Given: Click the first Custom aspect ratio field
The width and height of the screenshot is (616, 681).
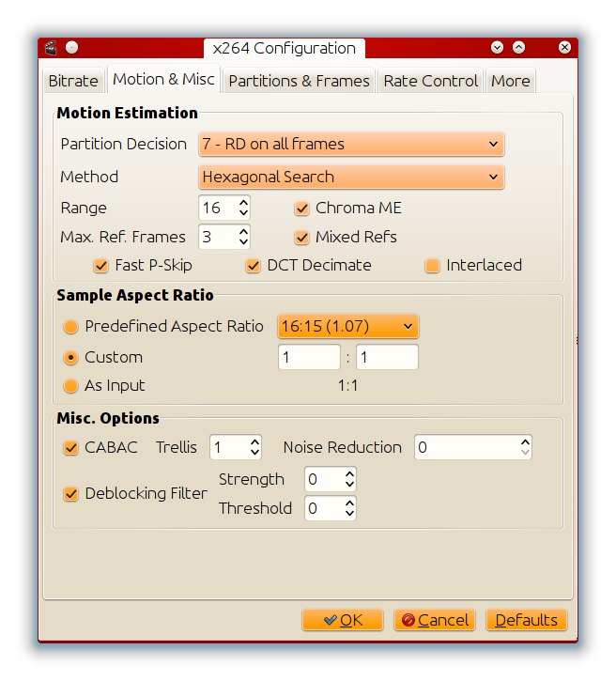Looking at the screenshot, I should (309, 358).
